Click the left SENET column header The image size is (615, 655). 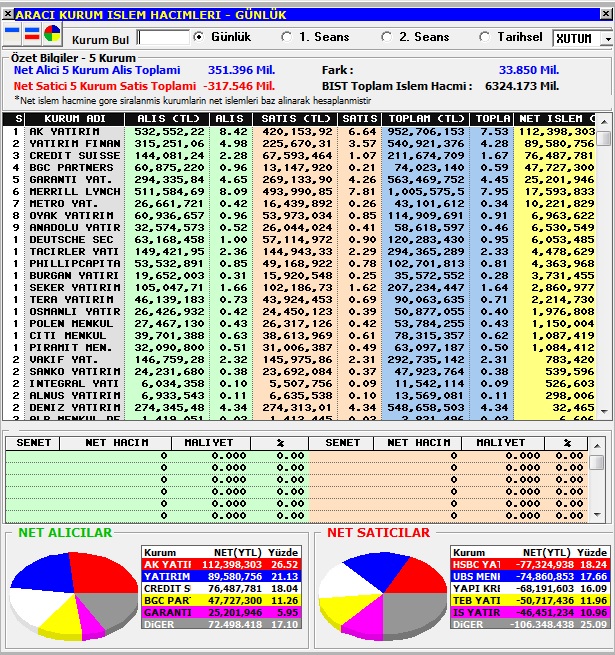click(x=33, y=443)
